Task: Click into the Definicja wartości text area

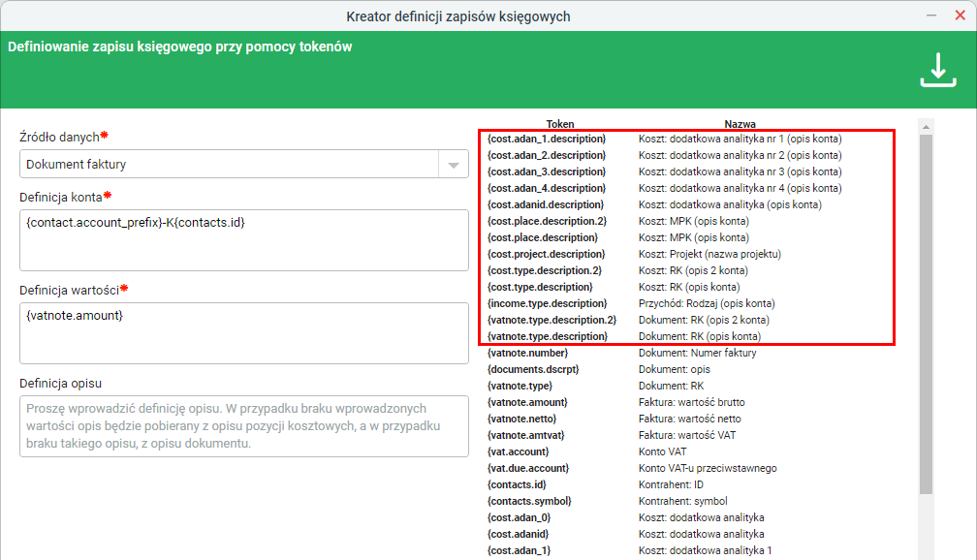Action: click(243, 332)
